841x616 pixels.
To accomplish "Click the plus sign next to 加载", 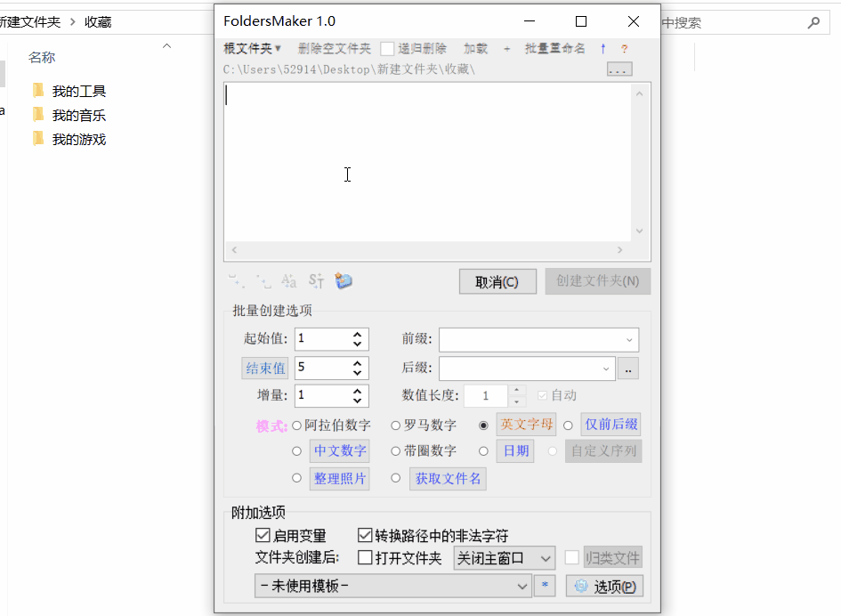I will [507, 49].
